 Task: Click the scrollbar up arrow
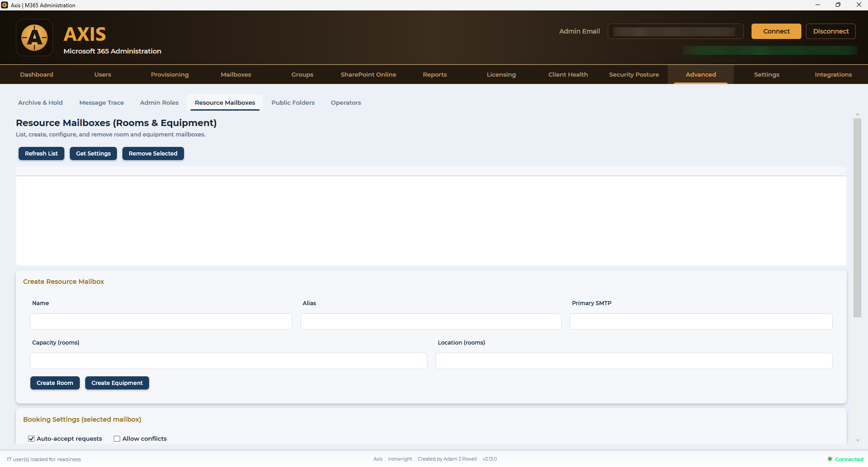(857, 114)
